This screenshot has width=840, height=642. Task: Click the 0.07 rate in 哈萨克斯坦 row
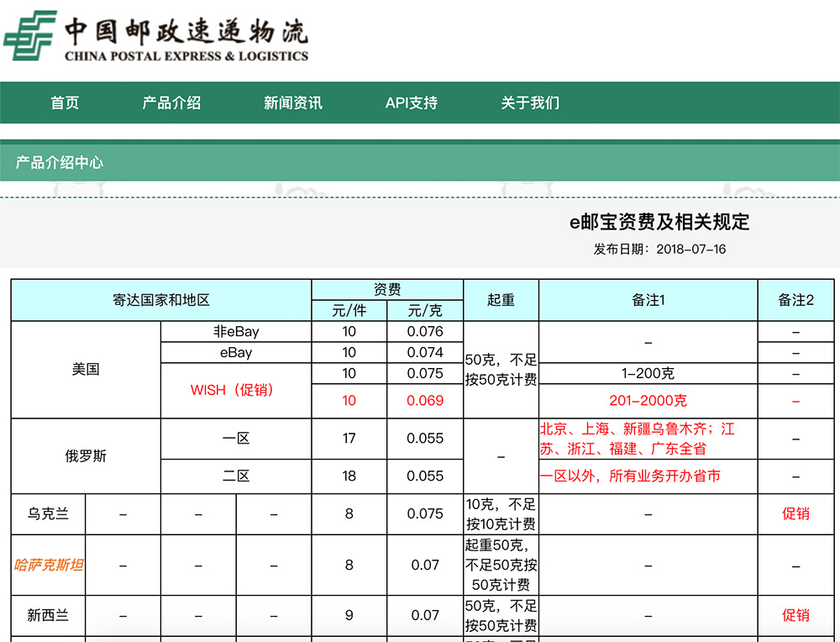(425, 565)
